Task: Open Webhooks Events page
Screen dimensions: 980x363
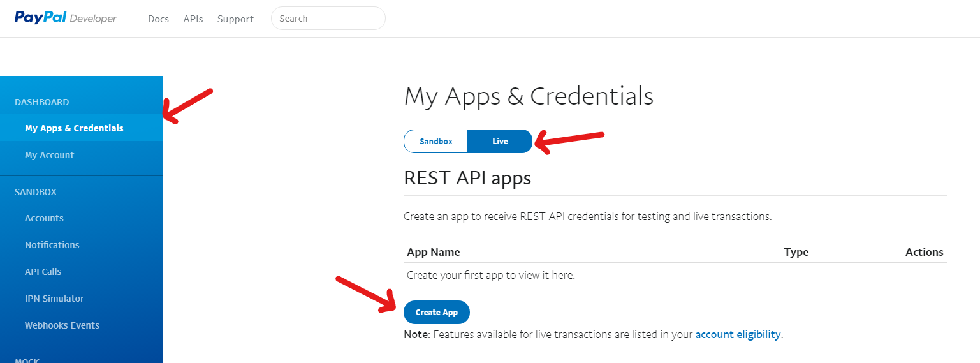Action: 81,325
